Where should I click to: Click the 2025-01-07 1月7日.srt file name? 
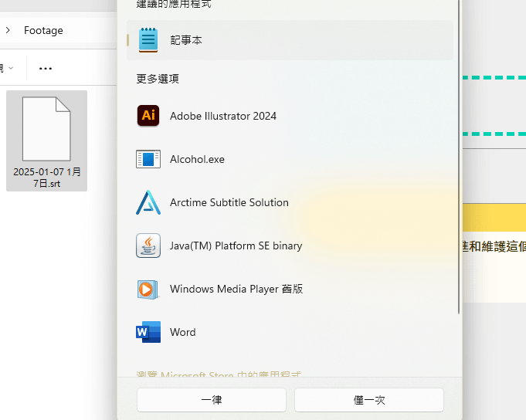46,178
